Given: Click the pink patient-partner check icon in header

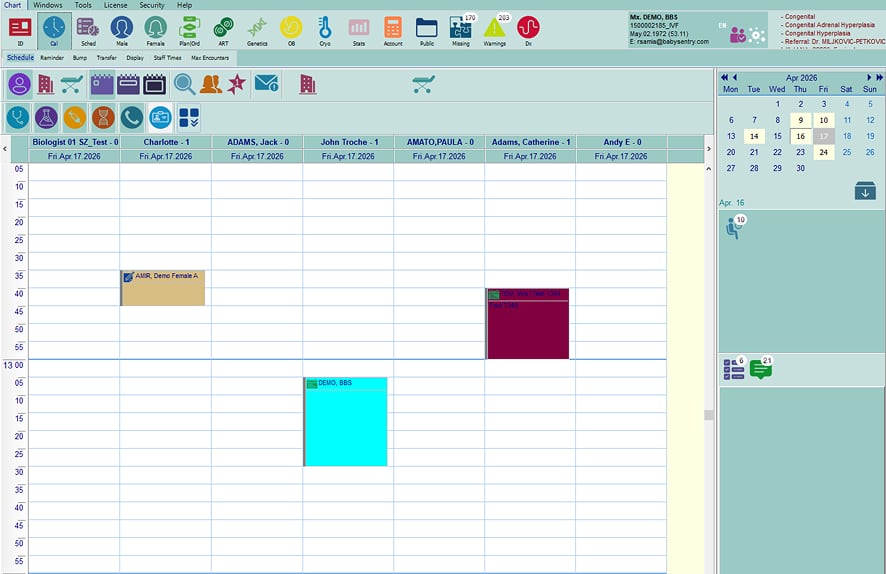Looking at the screenshot, I should [x=738, y=35].
